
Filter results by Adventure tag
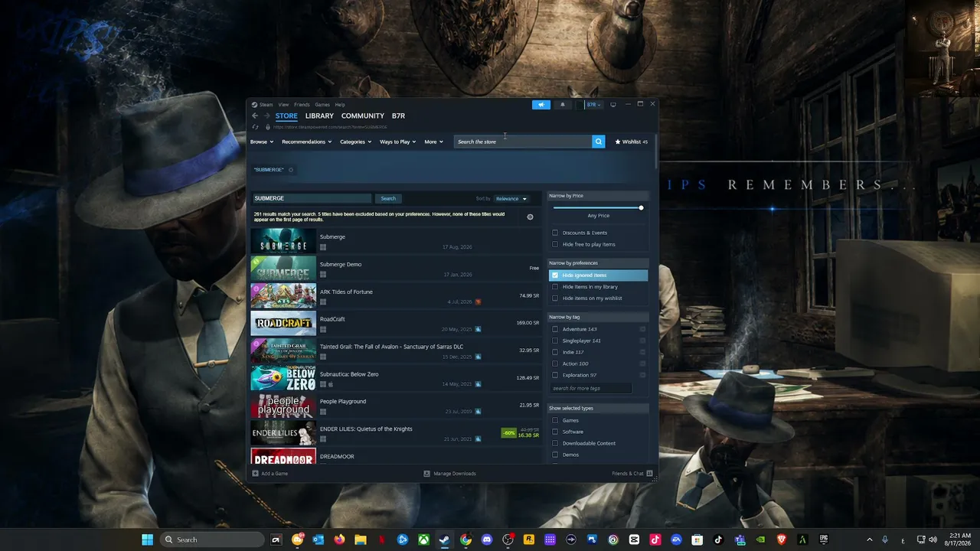(x=555, y=329)
